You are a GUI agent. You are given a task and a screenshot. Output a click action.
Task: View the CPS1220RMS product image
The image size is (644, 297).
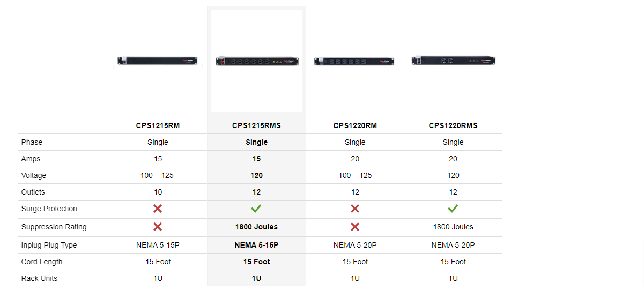[x=453, y=61]
